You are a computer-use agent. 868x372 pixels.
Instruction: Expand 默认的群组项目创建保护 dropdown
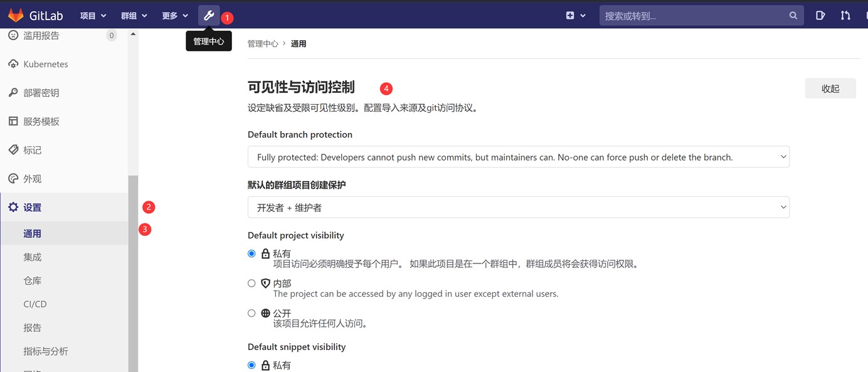pyautogui.click(x=518, y=208)
